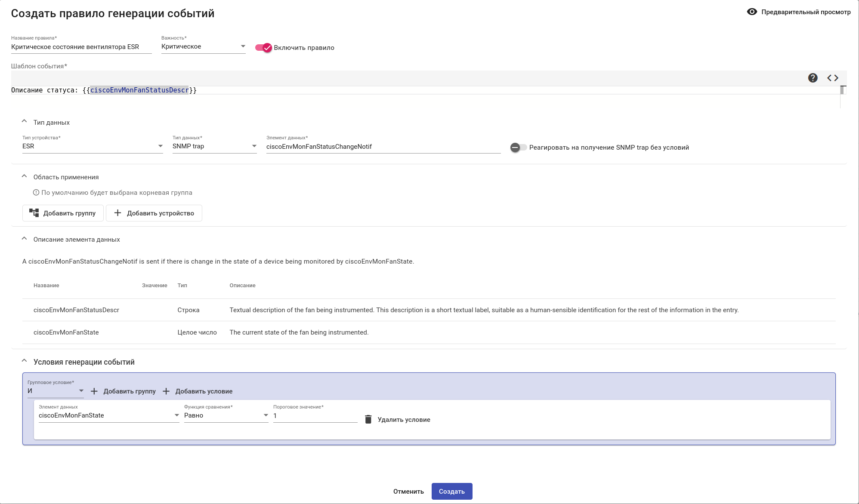The height and width of the screenshot is (504, 859).
Task: Click the eye preview icon
Action: 752,12
